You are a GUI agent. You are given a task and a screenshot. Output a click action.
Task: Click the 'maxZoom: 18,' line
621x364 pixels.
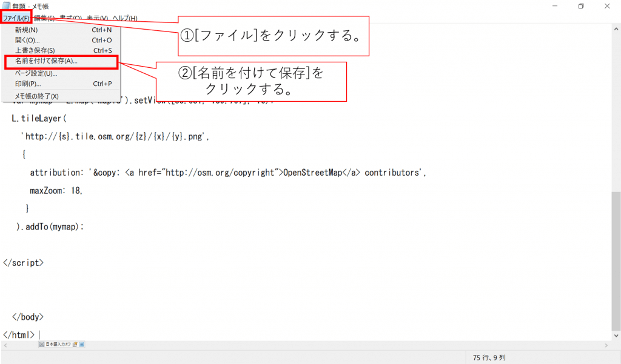coord(56,191)
